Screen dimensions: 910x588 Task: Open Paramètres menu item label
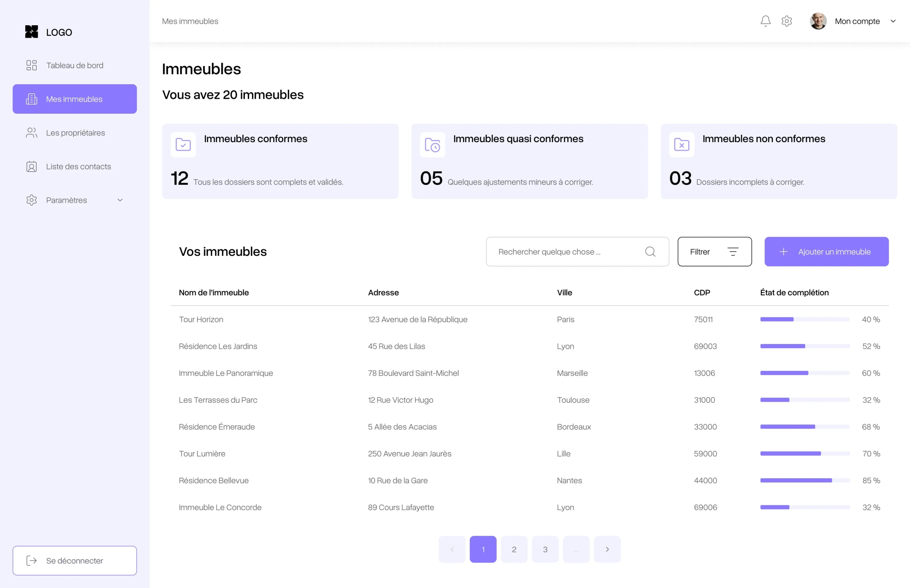(x=66, y=200)
